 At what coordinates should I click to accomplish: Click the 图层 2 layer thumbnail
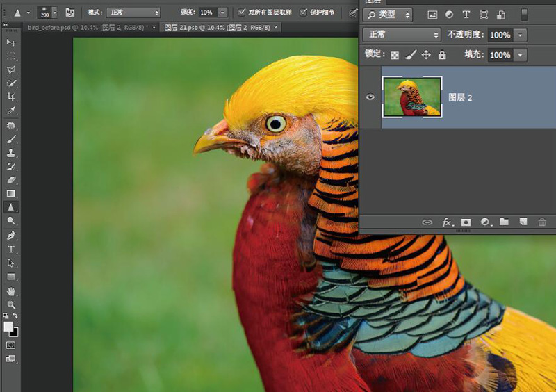coord(412,97)
